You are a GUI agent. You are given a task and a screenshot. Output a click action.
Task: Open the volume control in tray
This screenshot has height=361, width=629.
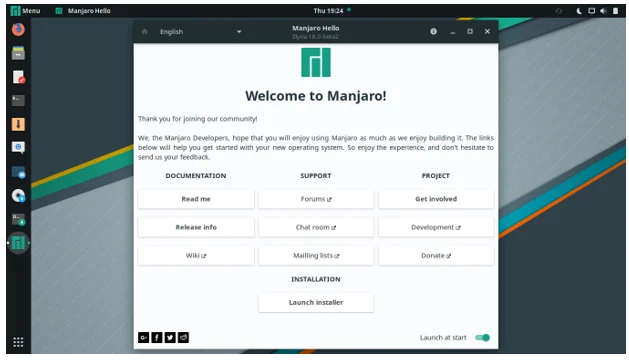pyautogui.click(x=603, y=11)
